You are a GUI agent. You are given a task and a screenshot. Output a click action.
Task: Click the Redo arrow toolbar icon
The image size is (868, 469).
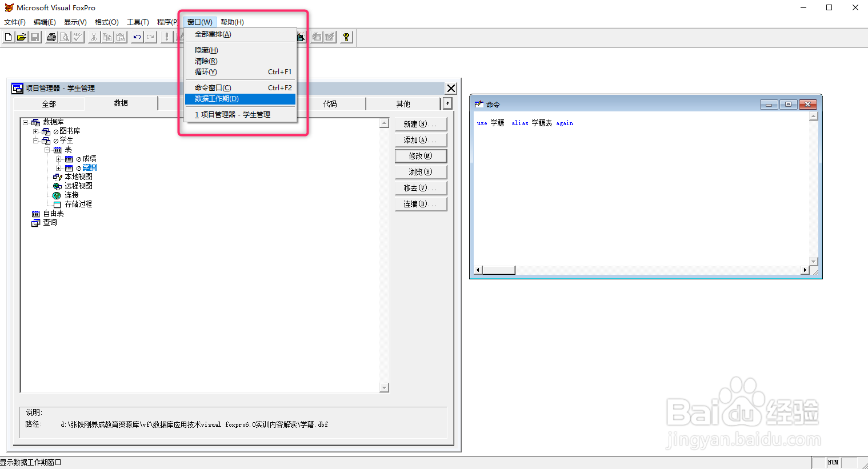coord(150,37)
